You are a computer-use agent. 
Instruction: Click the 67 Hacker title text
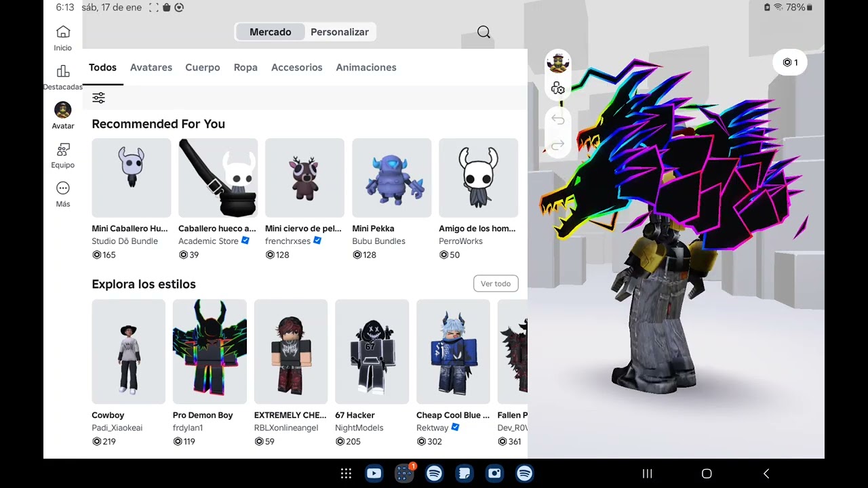355,415
